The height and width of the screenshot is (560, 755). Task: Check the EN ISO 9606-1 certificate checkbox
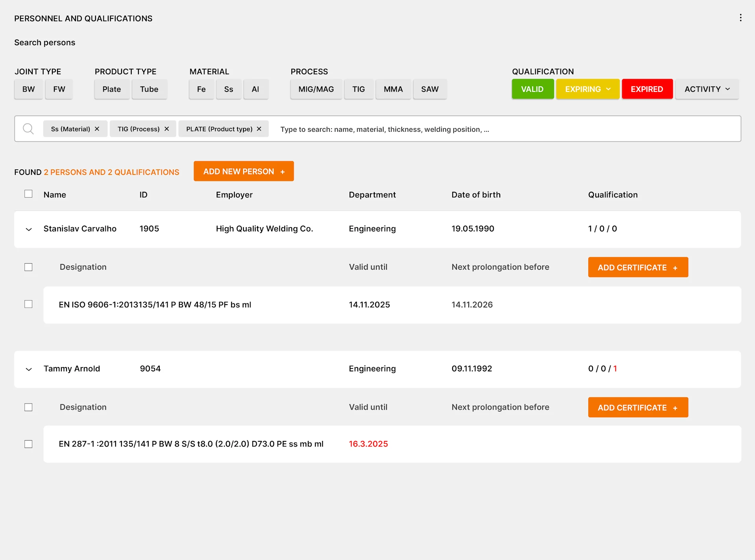pos(28,304)
